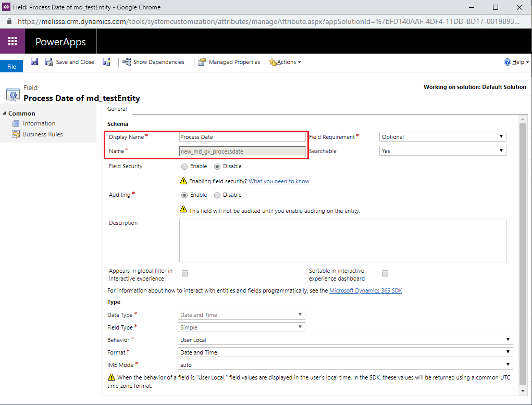Open the PowerApps app launcher waffle
532x405 pixels.
[13, 41]
